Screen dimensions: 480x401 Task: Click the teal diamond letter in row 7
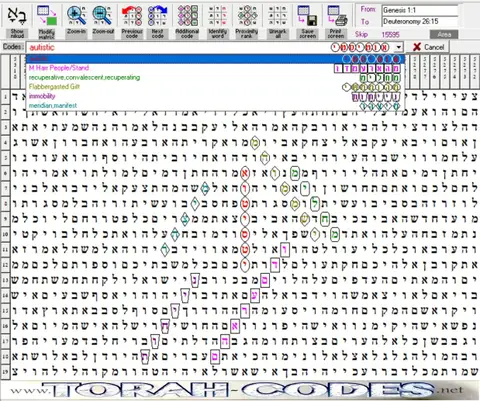[x=205, y=188]
